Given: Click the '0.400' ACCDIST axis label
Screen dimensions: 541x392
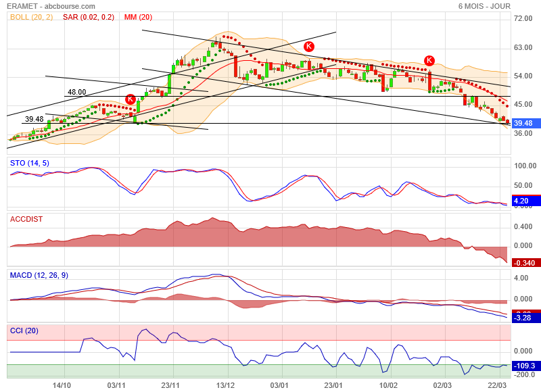Looking at the screenshot, I should tap(523, 227).
